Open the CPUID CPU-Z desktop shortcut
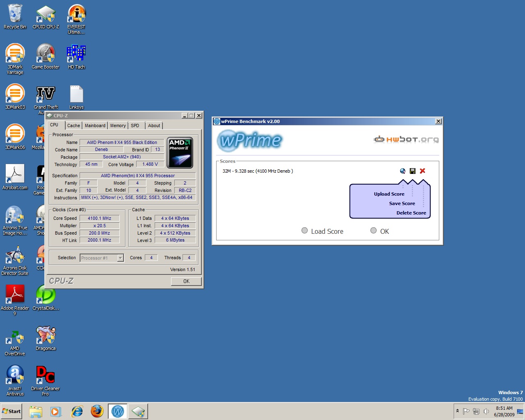 click(46, 16)
